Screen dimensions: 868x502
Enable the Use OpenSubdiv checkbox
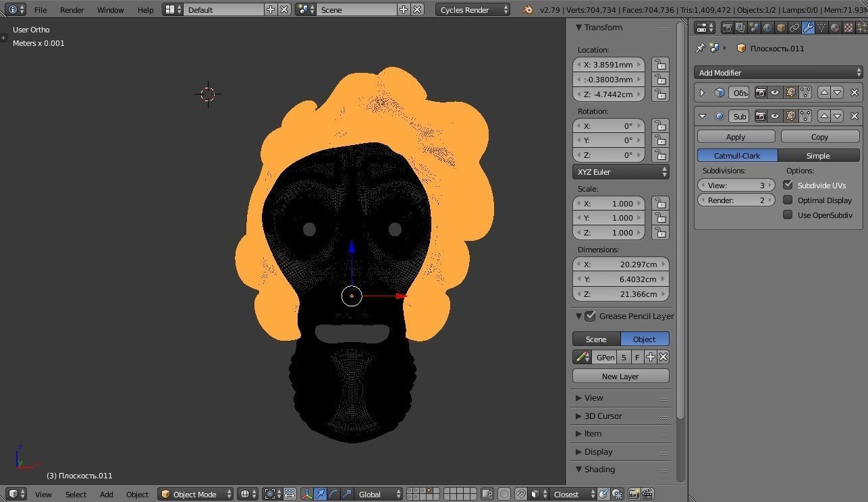pyautogui.click(x=788, y=215)
